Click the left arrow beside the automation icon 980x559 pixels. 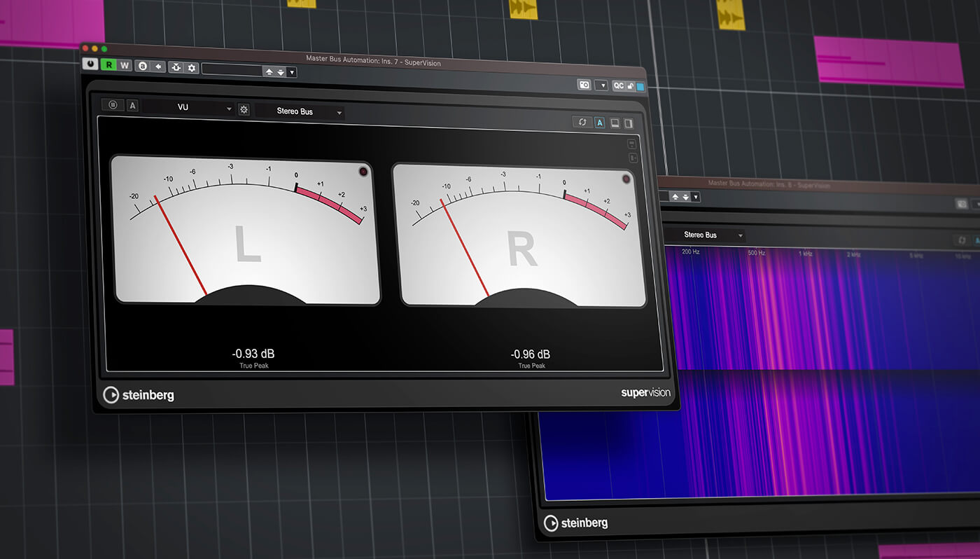point(159,66)
